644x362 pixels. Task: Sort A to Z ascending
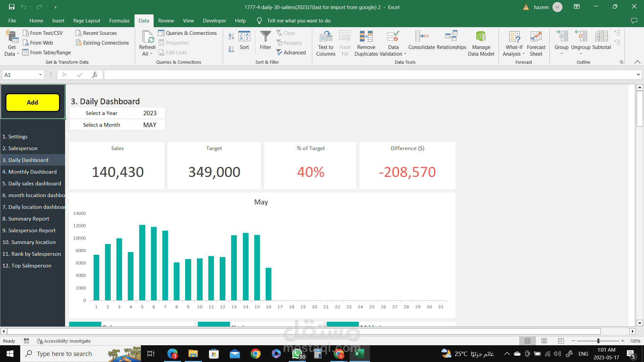point(231,36)
